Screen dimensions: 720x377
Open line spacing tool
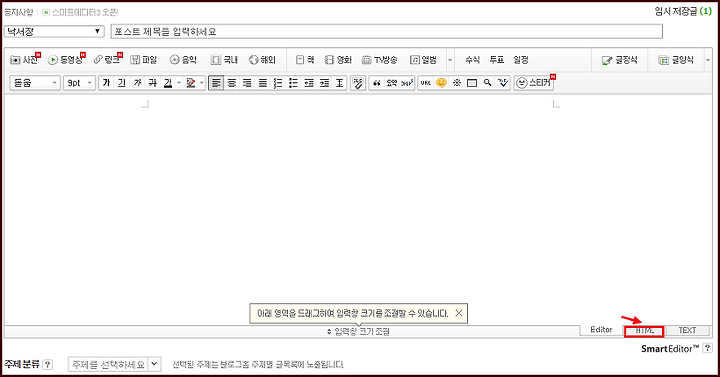coord(339,83)
